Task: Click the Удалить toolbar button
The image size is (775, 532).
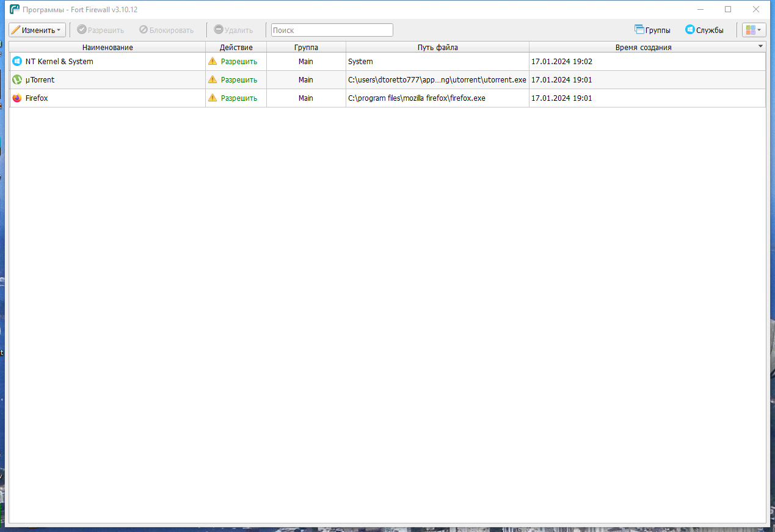Action: click(233, 30)
